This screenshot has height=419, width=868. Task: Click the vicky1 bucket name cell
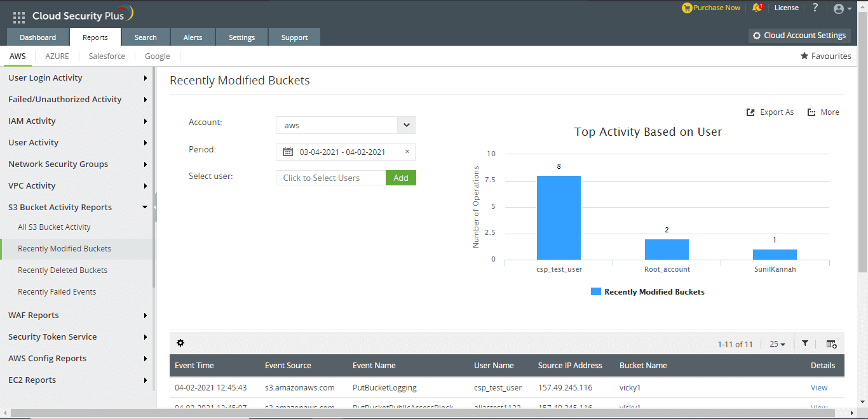pos(630,387)
